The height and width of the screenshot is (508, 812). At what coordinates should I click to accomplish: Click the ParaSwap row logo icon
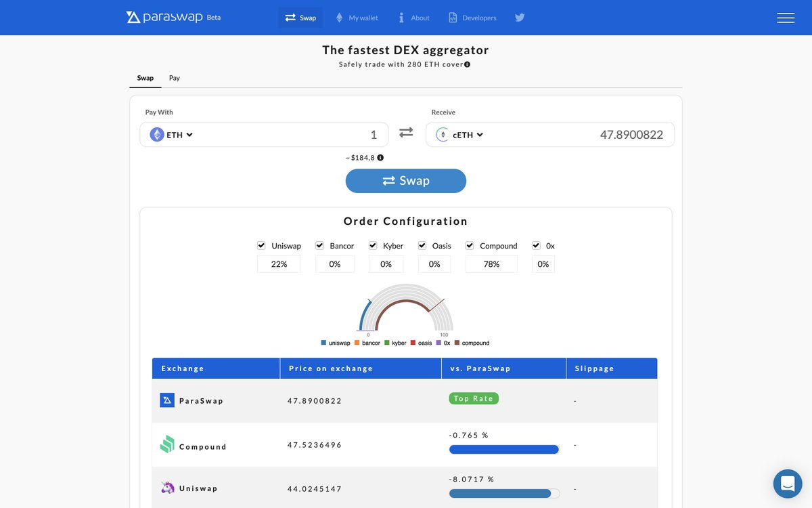167,400
